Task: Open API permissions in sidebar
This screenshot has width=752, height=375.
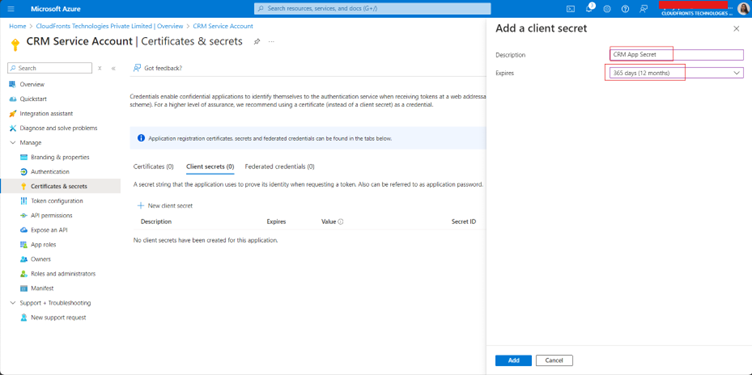Action: [51, 215]
